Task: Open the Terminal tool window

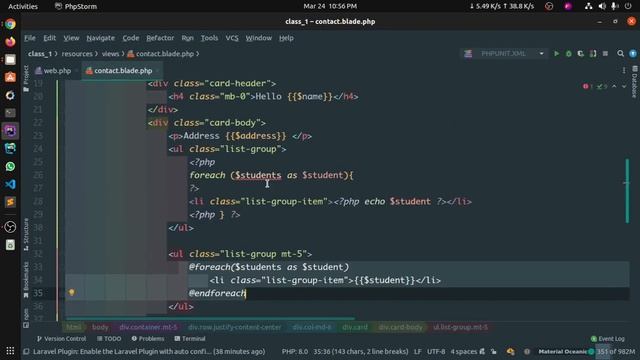Action: [x=190, y=339]
